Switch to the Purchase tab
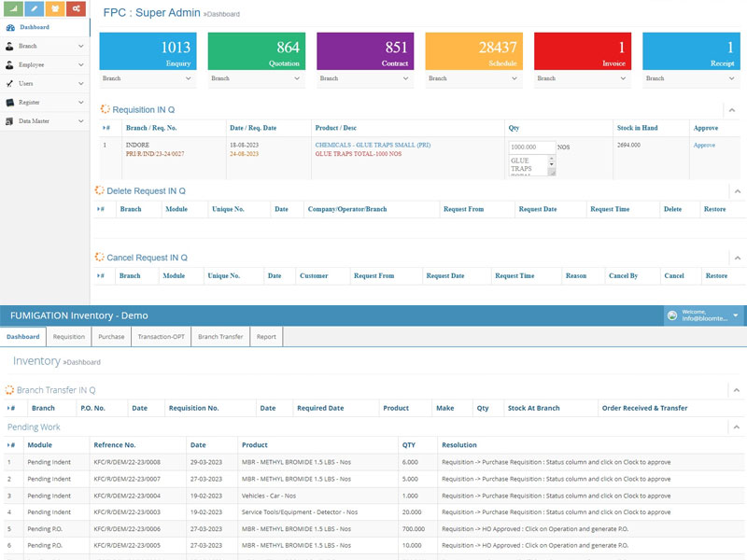 coord(112,337)
